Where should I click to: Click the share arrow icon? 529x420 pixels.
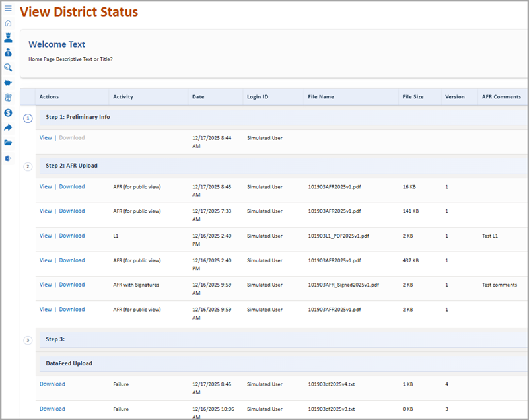9,127
